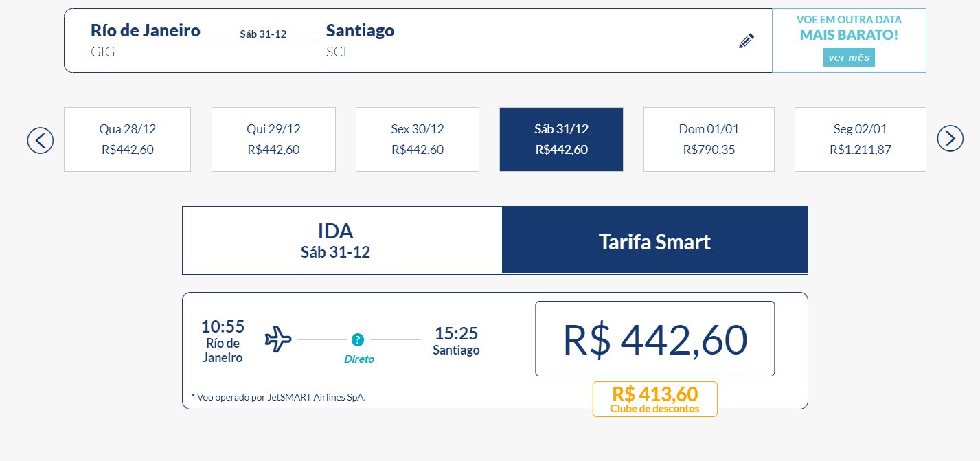This screenshot has width=980, height=461.
Task: Select Qua 28/12 date option
Action: click(126, 139)
